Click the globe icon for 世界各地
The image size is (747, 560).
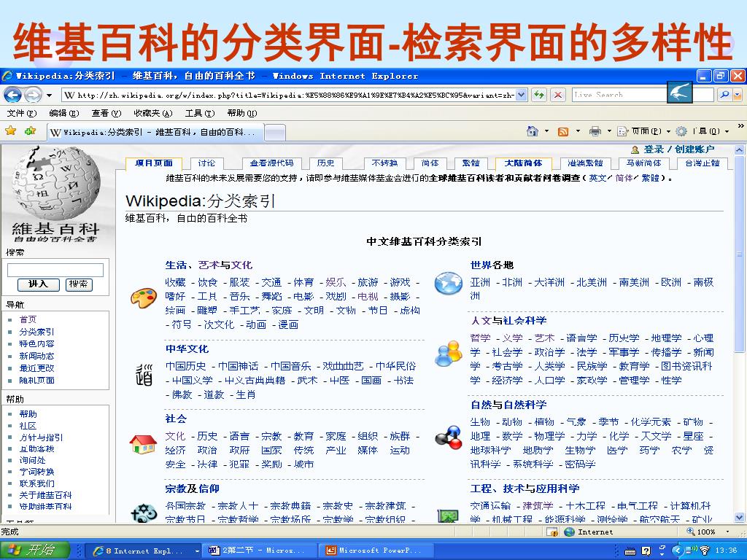click(x=449, y=284)
